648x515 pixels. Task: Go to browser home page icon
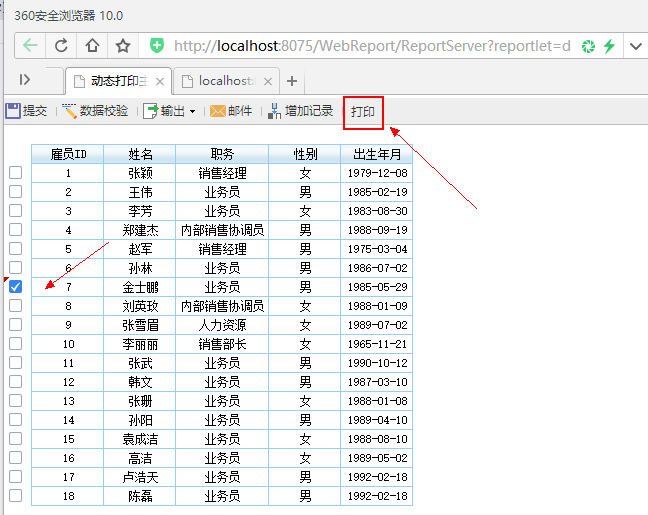[x=92, y=46]
